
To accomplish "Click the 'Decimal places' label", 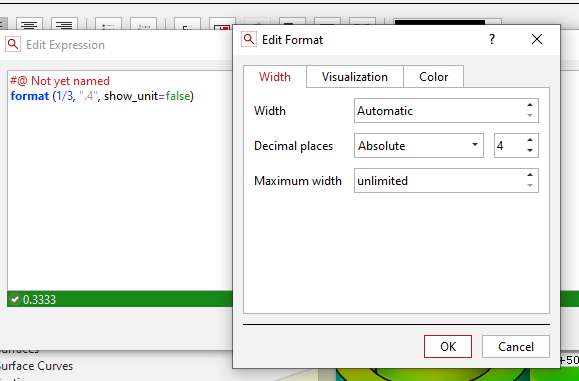I will pyautogui.click(x=294, y=146).
